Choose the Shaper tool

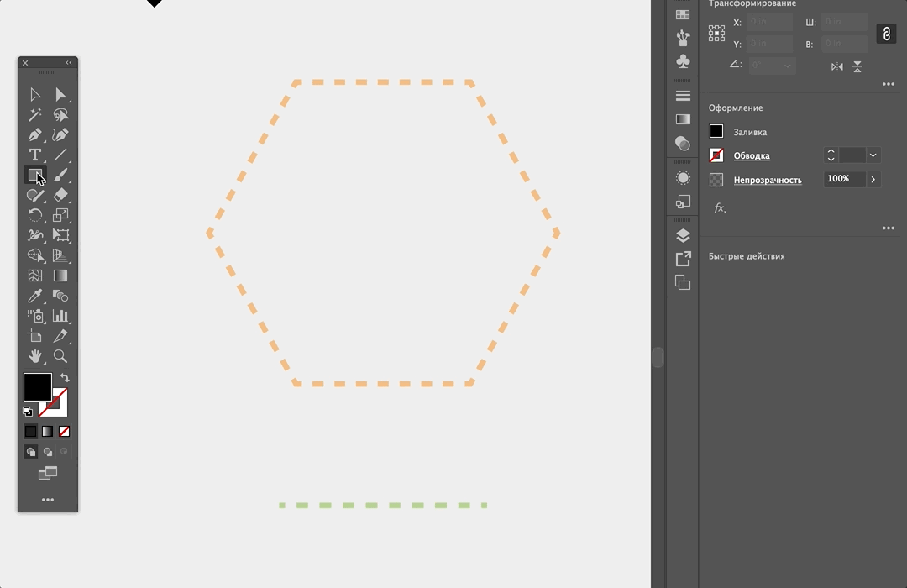(x=34, y=195)
